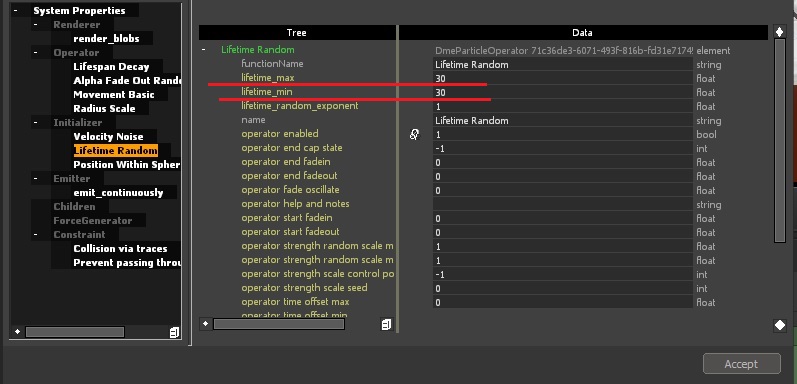Click the scroll-left diamond under Tree column
This screenshot has height=384, width=797.
205,323
